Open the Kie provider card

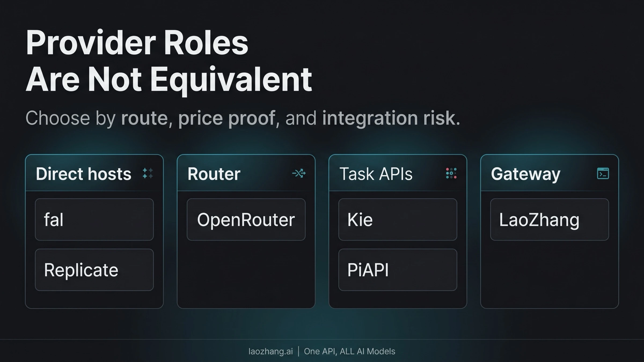[398, 219]
